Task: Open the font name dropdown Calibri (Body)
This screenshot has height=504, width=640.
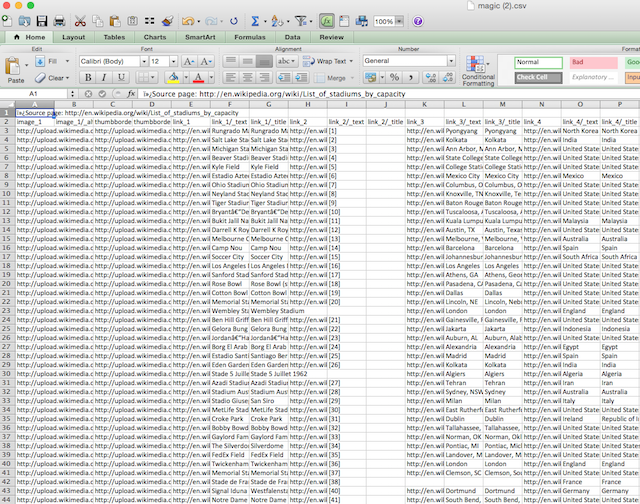Action: pyautogui.click(x=144, y=61)
